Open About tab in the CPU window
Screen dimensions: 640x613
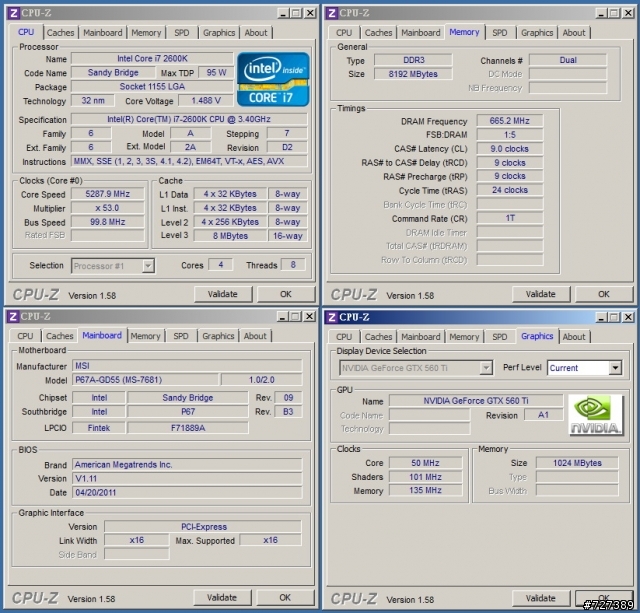[x=256, y=33]
